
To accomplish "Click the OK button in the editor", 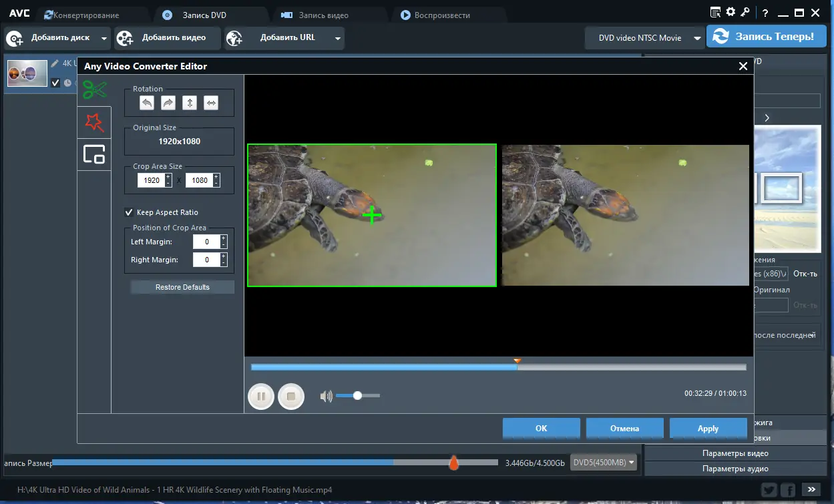I will (542, 429).
